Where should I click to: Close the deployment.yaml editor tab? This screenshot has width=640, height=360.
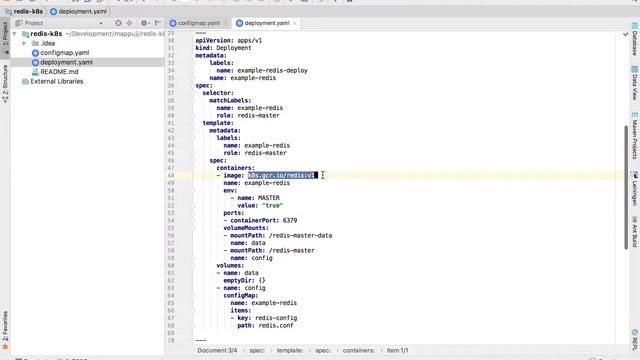click(295, 23)
